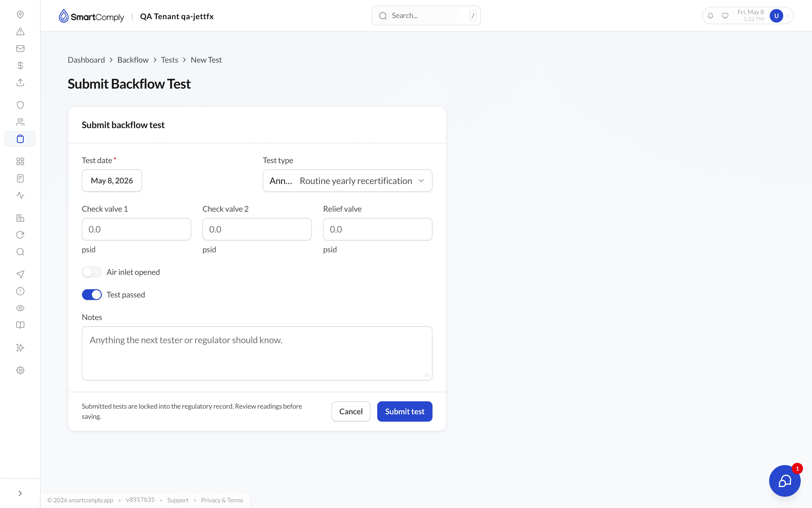This screenshot has height=508, width=812.
Task: Toggle the Test passed switch
Action: click(92, 295)
